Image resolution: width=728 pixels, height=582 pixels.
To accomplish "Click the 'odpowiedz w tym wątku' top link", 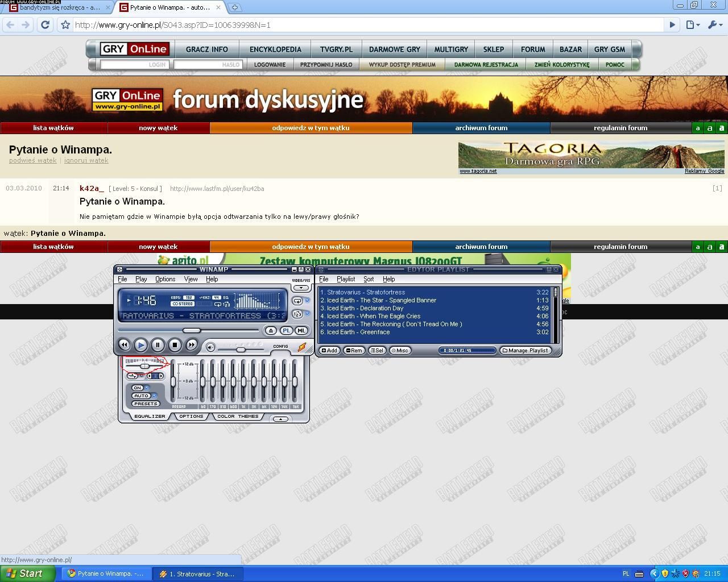I will [x=311, y=128].
